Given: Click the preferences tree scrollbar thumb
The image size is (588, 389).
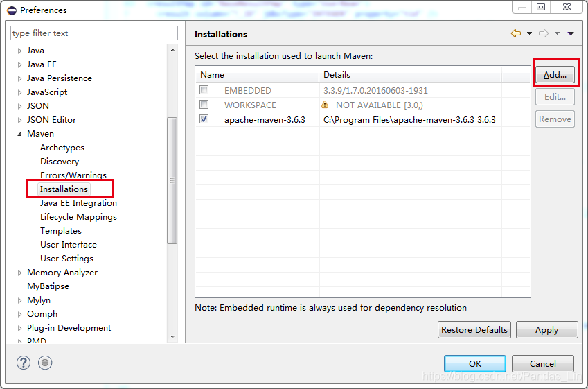Looking at the screenshot, I should pos(172,180).
